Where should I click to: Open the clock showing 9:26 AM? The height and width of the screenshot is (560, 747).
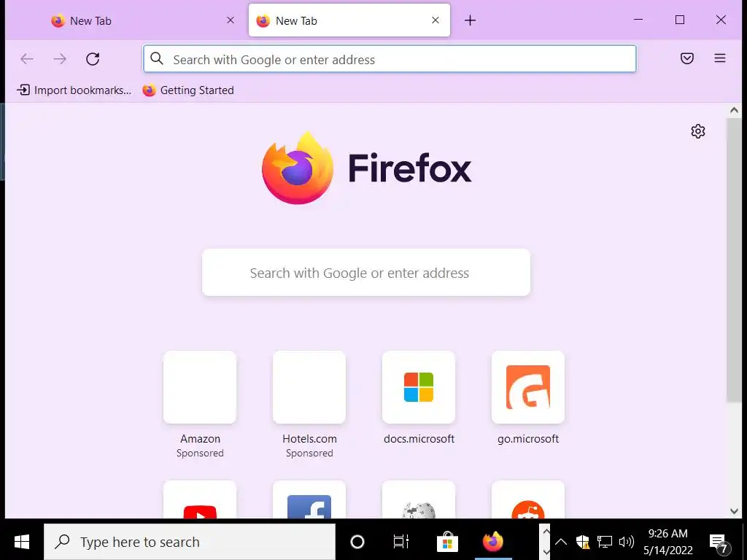point(668,542)
